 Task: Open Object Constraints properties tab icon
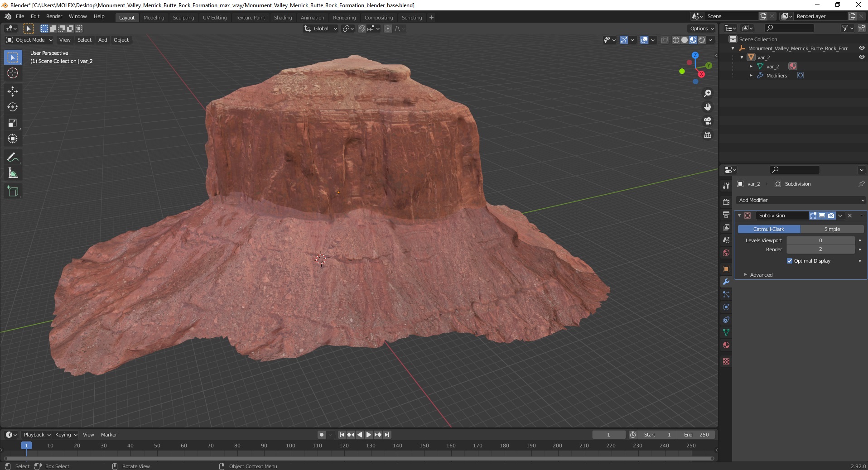pyautogui.click(x=726, y=320)
